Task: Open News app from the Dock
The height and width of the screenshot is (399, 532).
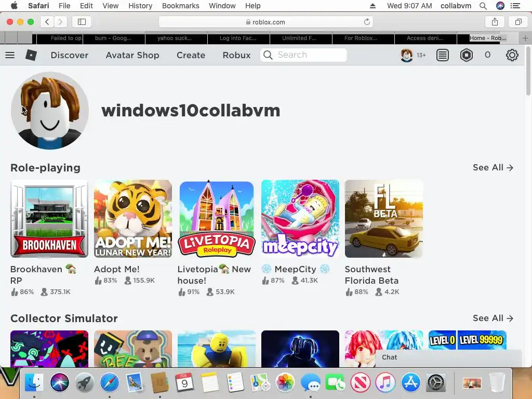Action: (x=361, y=382)
